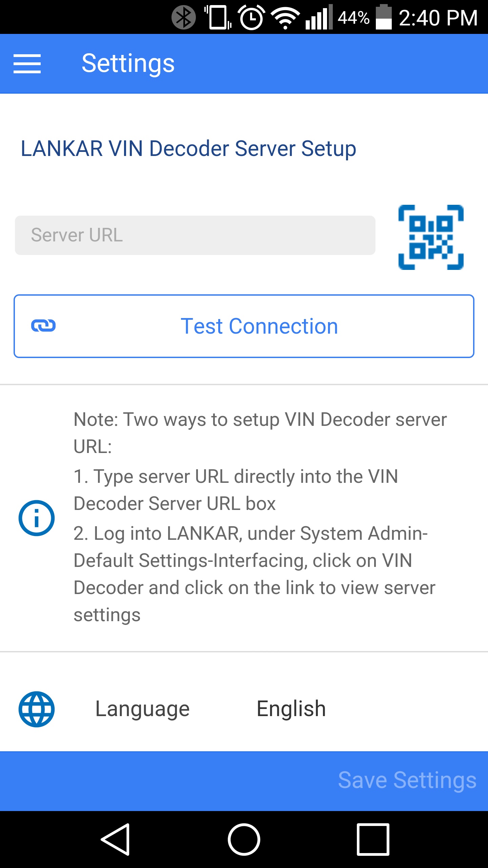Open the hamburger navigation menu

click(27, 64)
